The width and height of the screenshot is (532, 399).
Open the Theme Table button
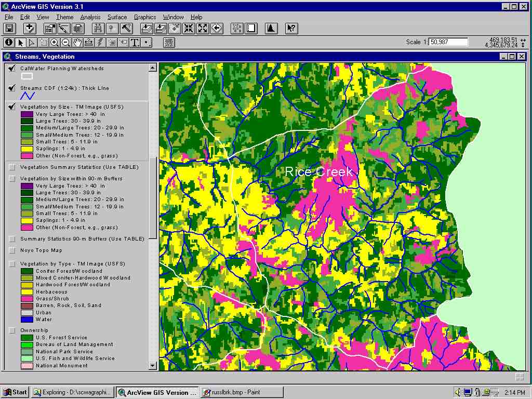[78, 29]
